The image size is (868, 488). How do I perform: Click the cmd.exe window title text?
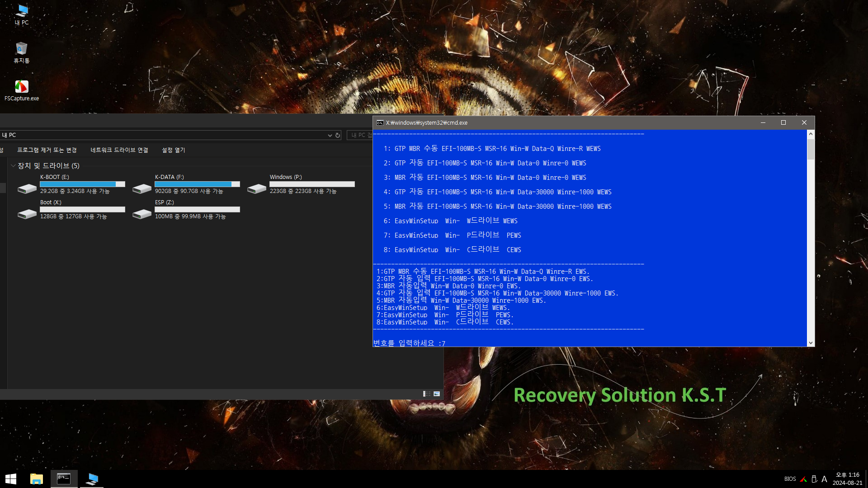coord(427,123)
